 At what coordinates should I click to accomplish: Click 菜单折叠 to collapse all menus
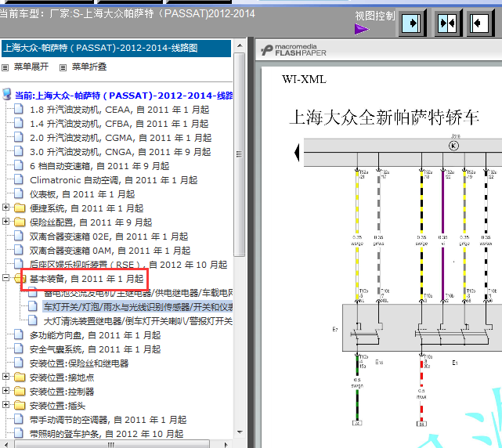tap(89, 67)
